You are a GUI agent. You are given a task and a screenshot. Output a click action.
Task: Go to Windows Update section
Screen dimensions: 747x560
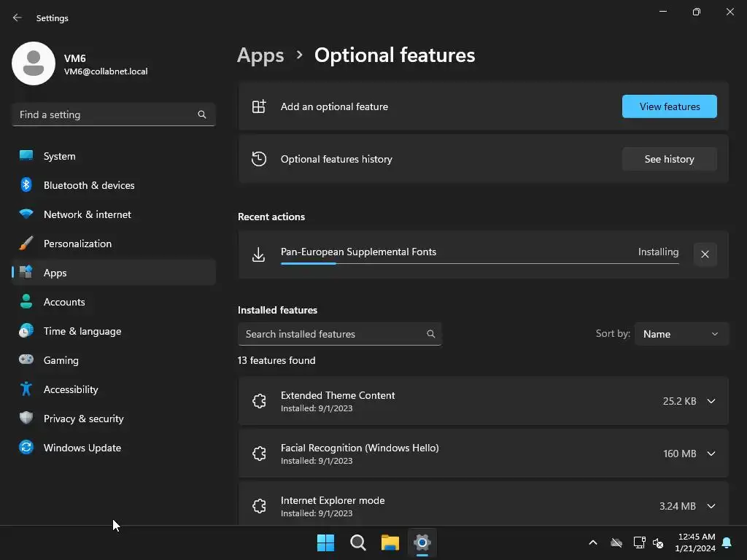(x=82, y=448)
